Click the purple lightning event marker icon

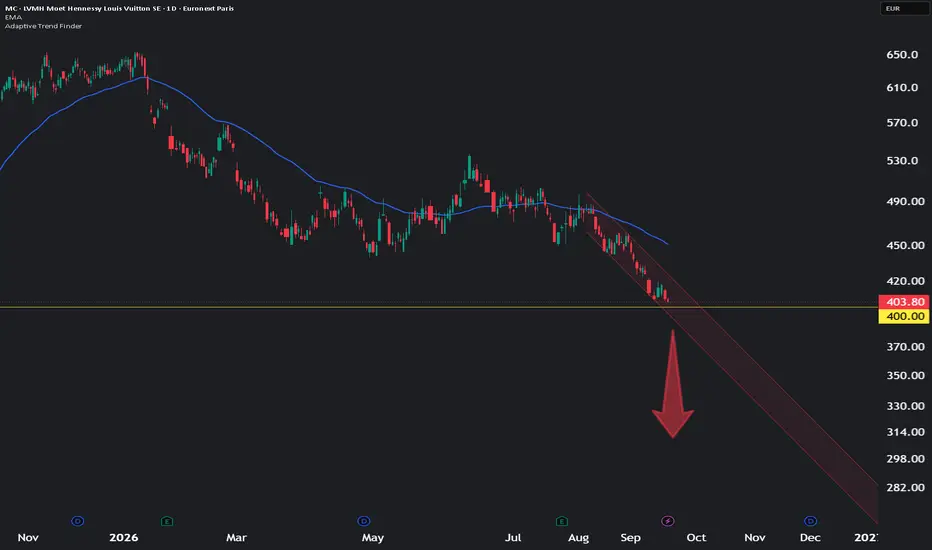tap(667, 521)
